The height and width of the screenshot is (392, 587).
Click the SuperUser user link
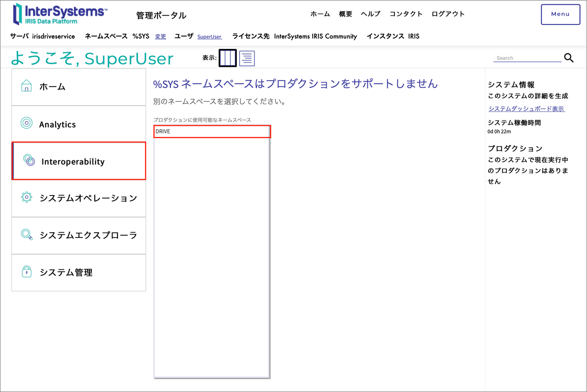(x=209, y=37)
